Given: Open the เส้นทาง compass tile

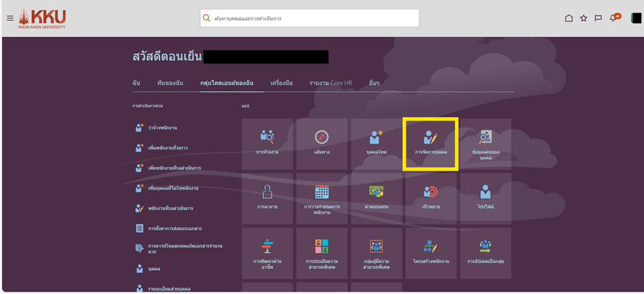Looking at the screenshot, I should [x=322, y=143].
